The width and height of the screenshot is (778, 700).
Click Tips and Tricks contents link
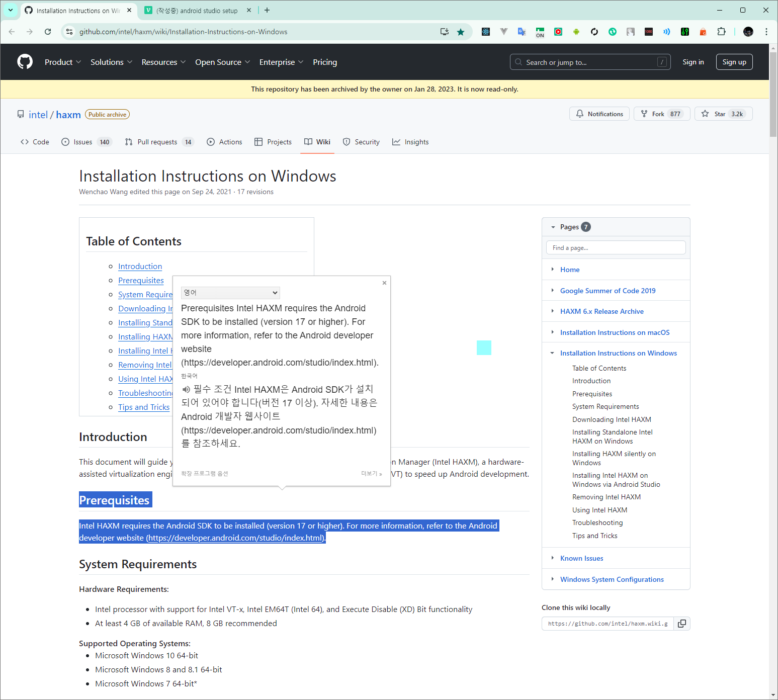tap(144, 407)
